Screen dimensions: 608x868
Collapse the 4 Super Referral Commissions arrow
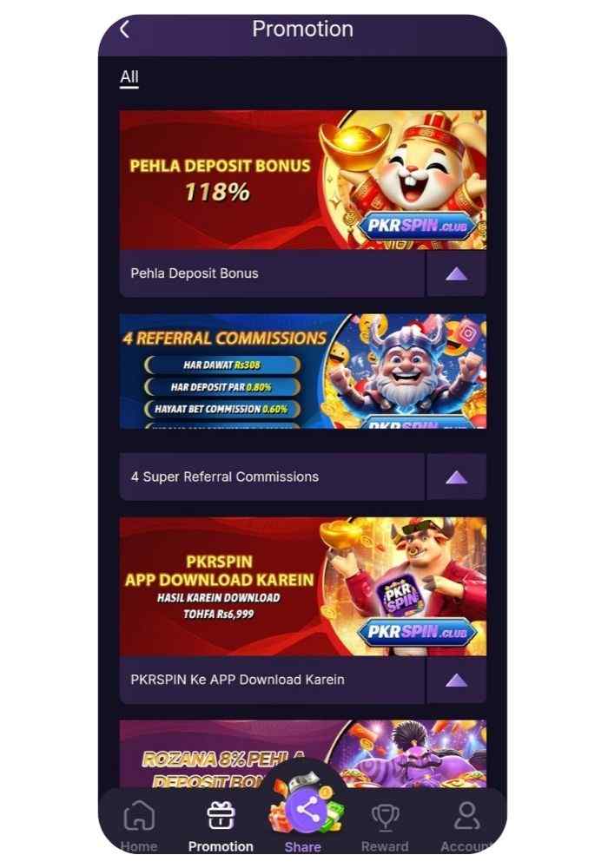coord(456,477)
